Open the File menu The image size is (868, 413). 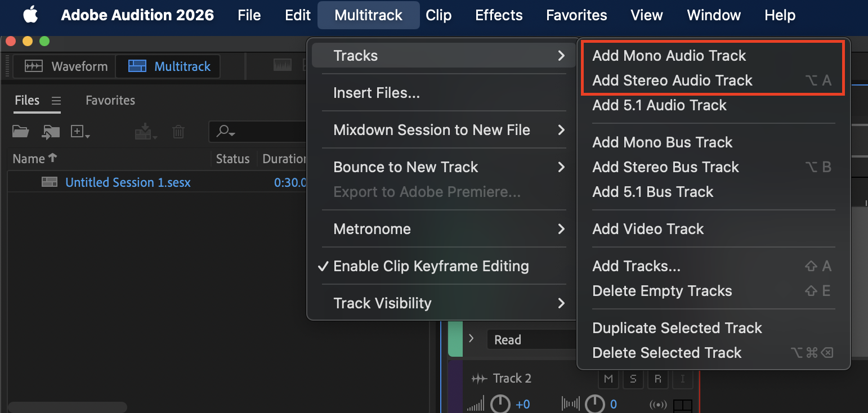pyautogui.click(x=249, y=15)
